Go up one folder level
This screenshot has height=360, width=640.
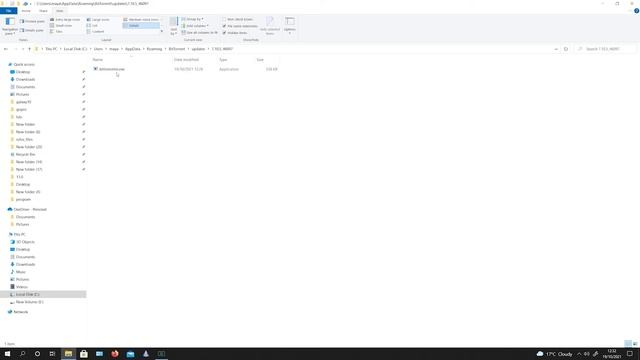29,49
